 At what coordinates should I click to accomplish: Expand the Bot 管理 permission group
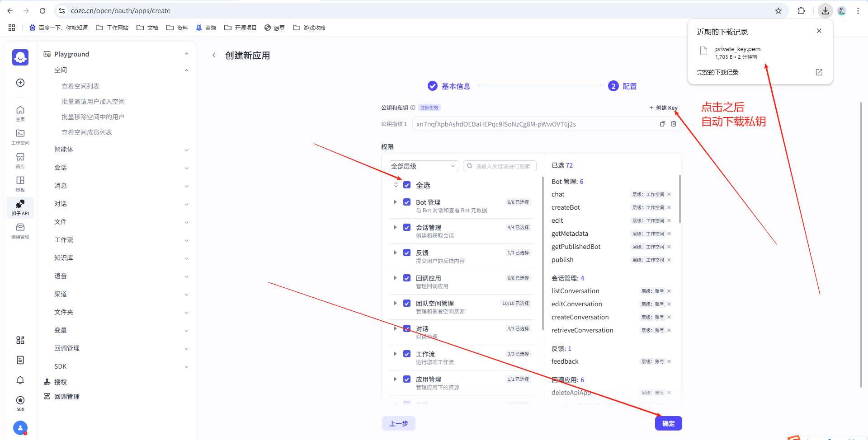[395, 202]
